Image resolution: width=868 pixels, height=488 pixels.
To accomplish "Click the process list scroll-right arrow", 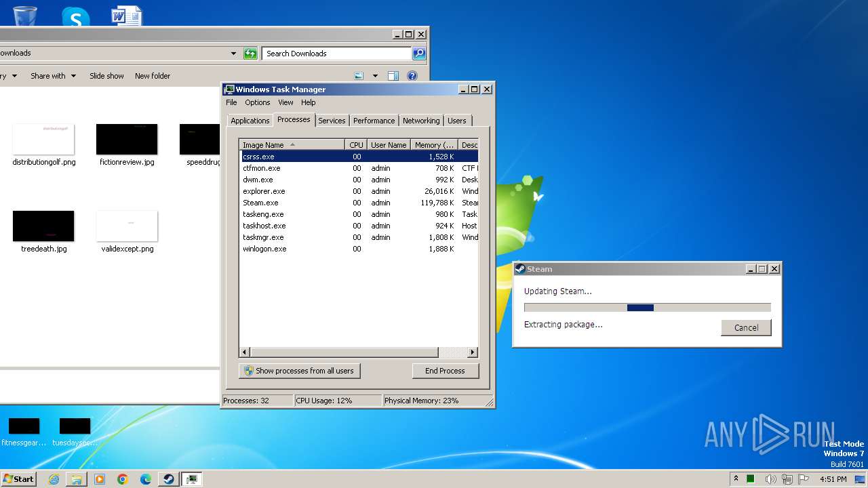I will (x=473, y=352).
